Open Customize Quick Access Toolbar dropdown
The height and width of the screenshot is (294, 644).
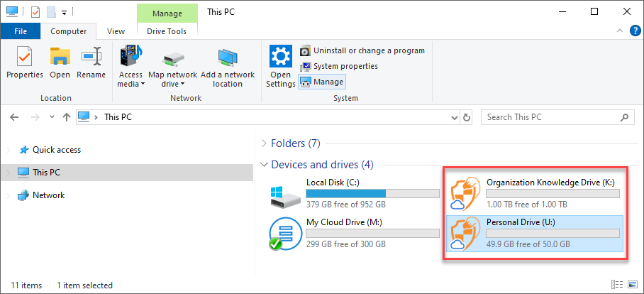click(64, 12)
